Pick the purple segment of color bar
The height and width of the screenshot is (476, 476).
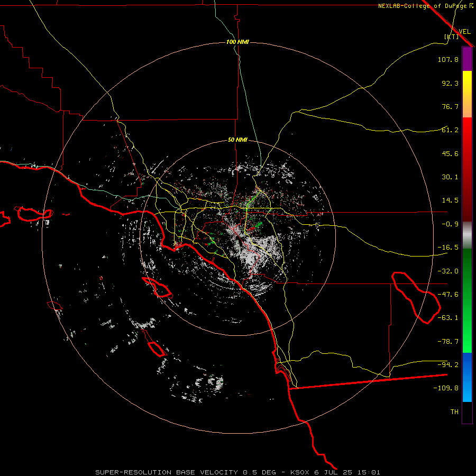point(467,59)
